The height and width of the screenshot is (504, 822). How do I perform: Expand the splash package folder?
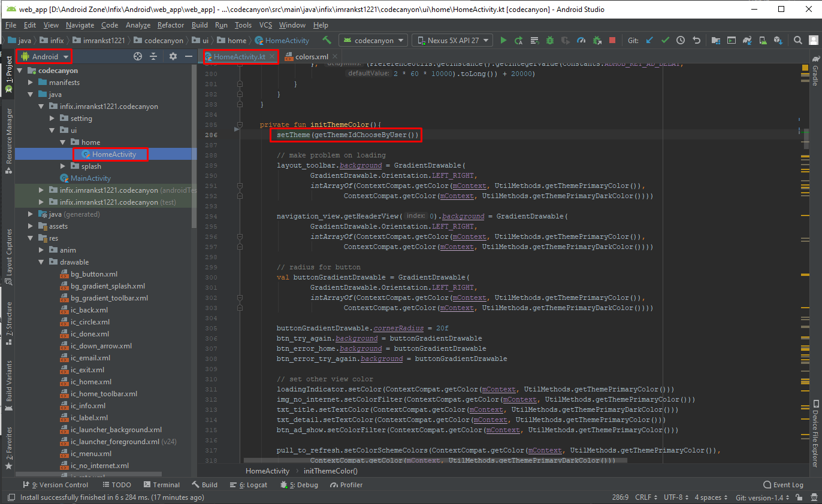coord(62,166)
